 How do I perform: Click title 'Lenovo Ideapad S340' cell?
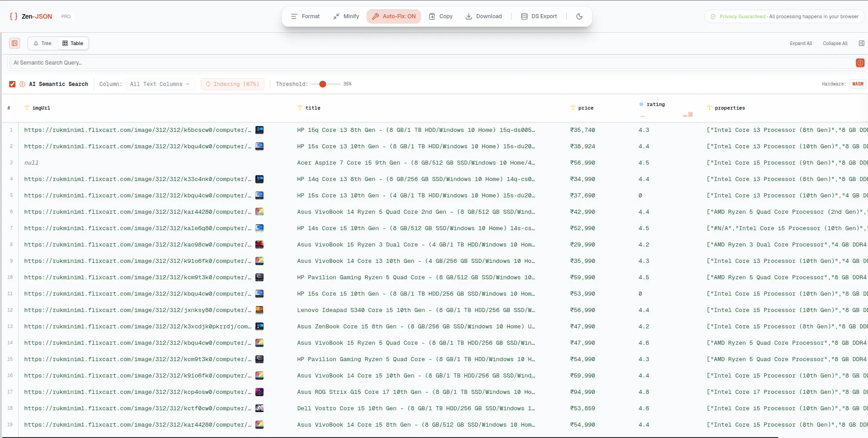point(416,310)
